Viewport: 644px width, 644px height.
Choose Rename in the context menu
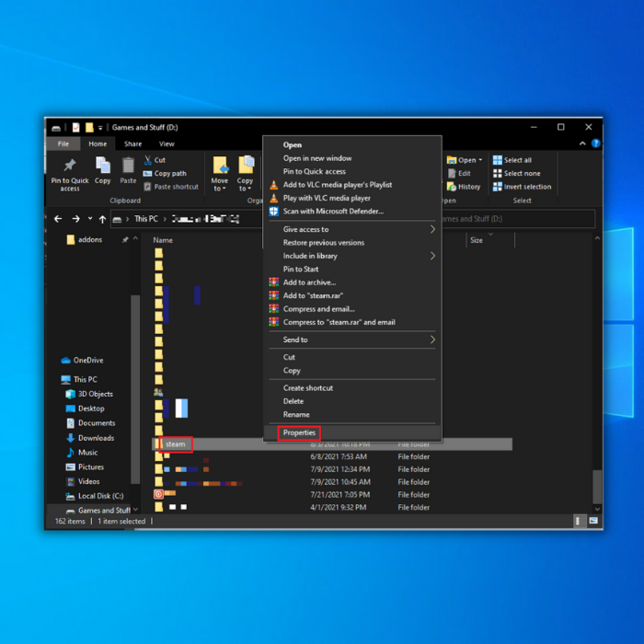pos(352,414)
